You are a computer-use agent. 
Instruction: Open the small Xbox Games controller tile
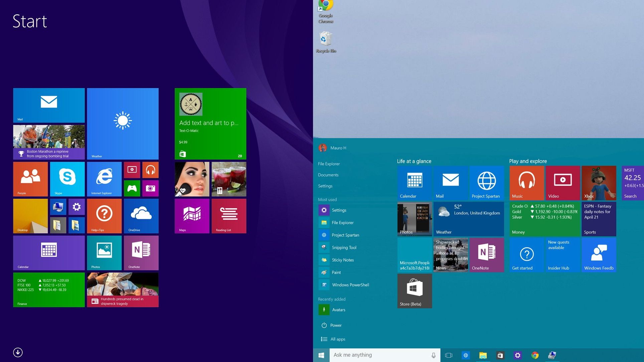tap(132, 189)
